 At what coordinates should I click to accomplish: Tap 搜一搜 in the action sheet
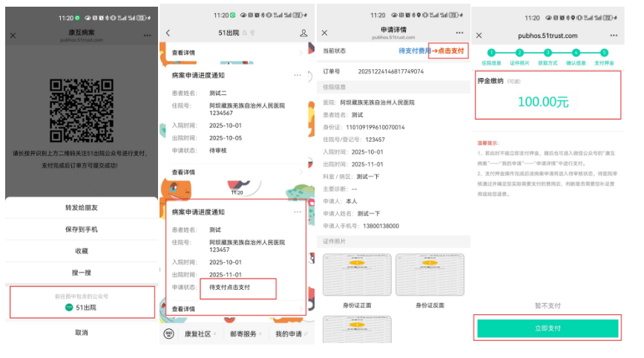(81, 273)
